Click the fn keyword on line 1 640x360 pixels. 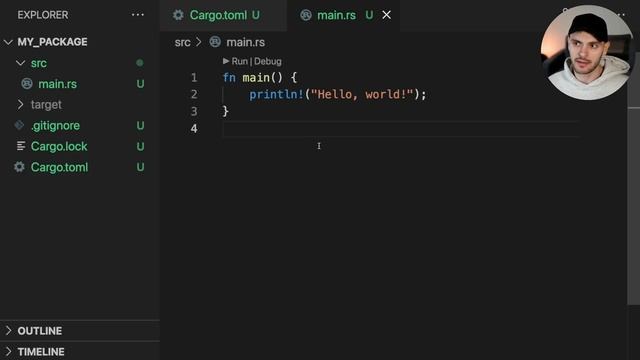coord(229,78)
